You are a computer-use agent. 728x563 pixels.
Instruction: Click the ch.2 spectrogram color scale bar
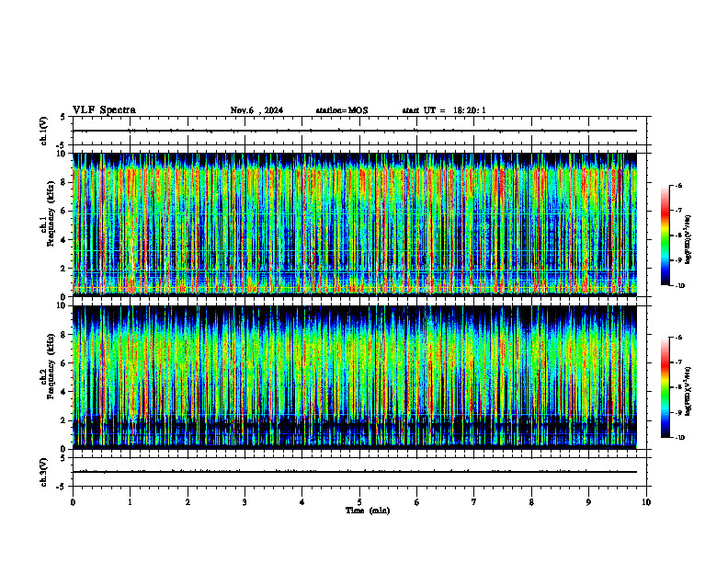tap(665, 387)
